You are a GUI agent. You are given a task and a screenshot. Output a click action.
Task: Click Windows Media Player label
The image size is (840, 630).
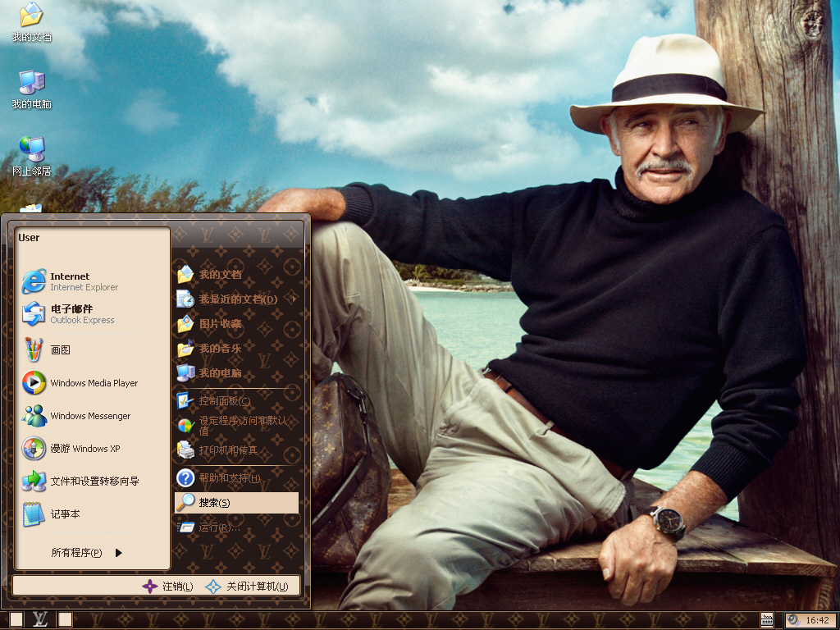94,383
